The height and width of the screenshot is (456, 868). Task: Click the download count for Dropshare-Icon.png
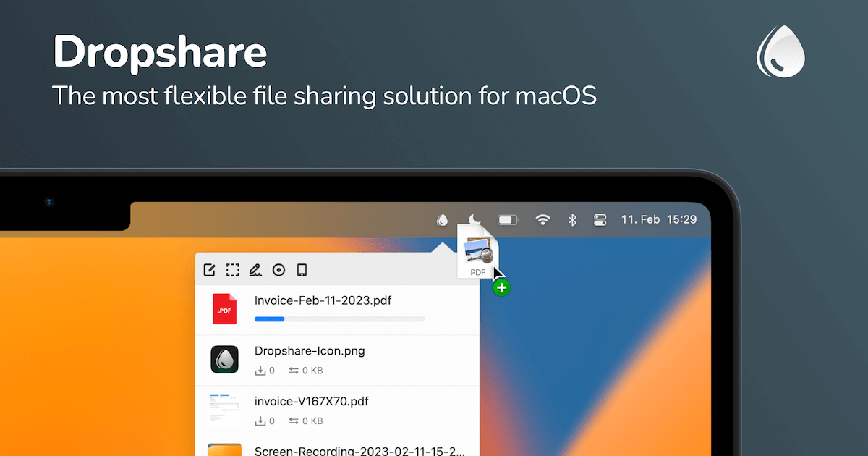pyautogui.click(x=265, y=370)
